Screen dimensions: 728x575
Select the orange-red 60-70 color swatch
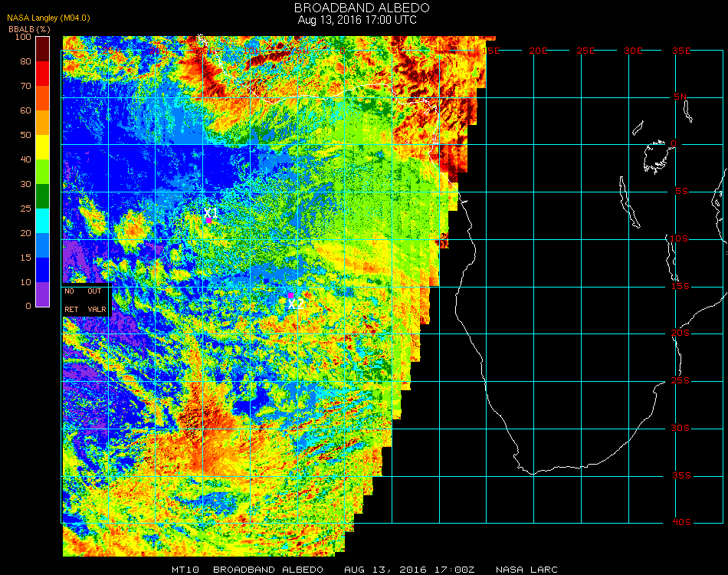coord(42,98)
